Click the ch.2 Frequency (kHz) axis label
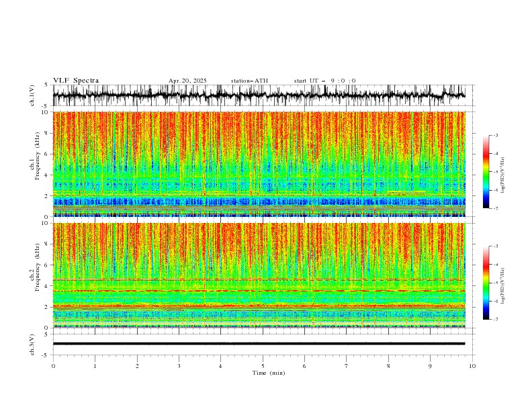The width and height of the screenshot is (532, 411). click(x=35, y=267)
